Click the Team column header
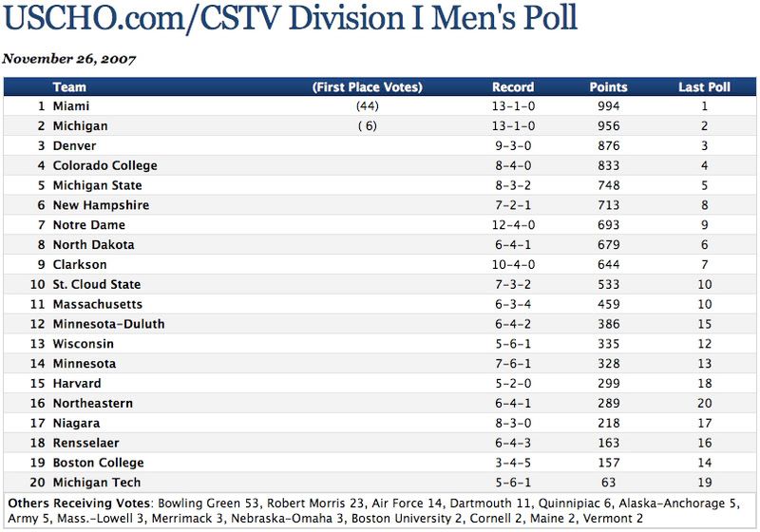This screenshot has height=532, width=760. coord(69,87)
